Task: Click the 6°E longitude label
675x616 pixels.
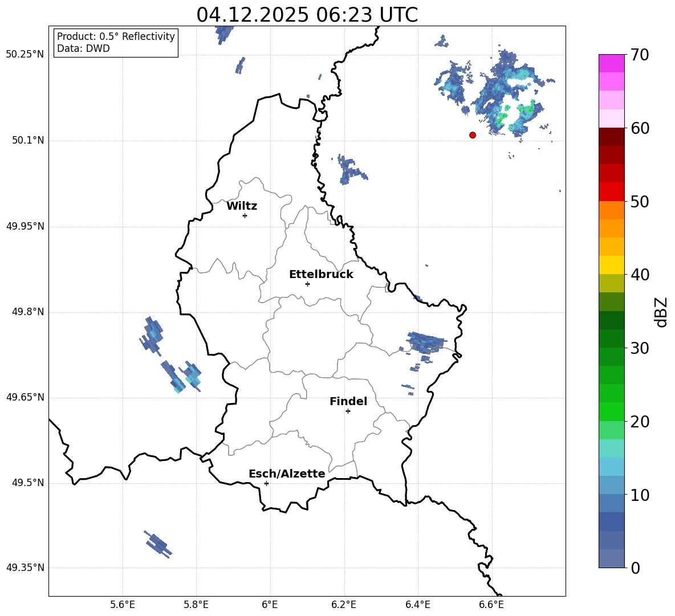Action: click(270, 605)
